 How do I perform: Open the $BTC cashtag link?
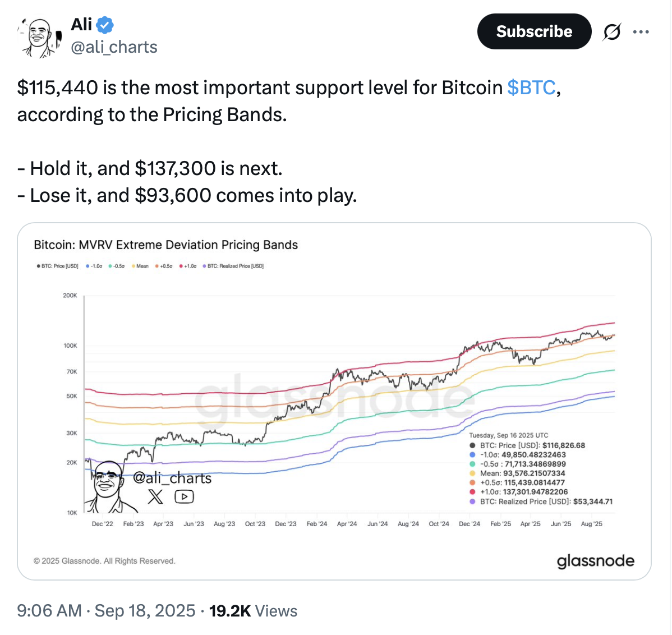531,88
